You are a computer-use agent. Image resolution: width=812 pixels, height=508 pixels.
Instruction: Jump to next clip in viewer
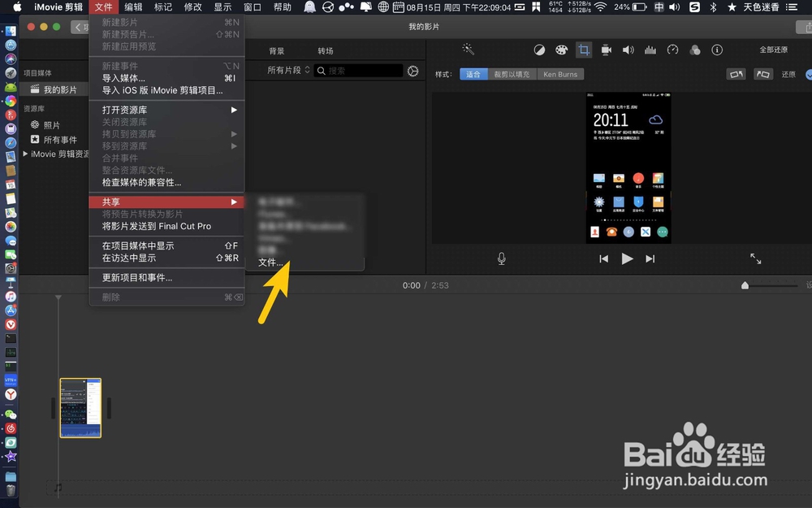pos(650,258)
